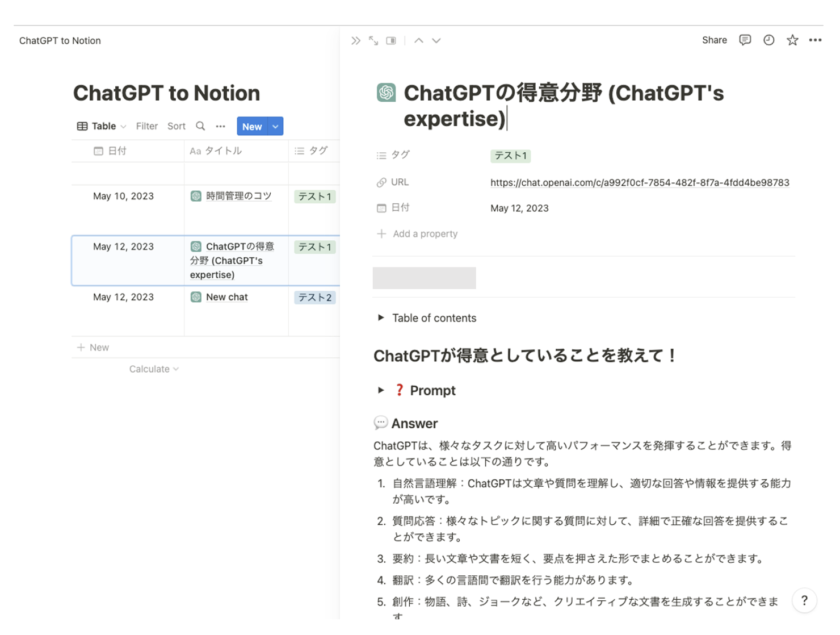840x635 pixels.
Task: Search the database with magnifier icon
Action: [x=200, y=126]
